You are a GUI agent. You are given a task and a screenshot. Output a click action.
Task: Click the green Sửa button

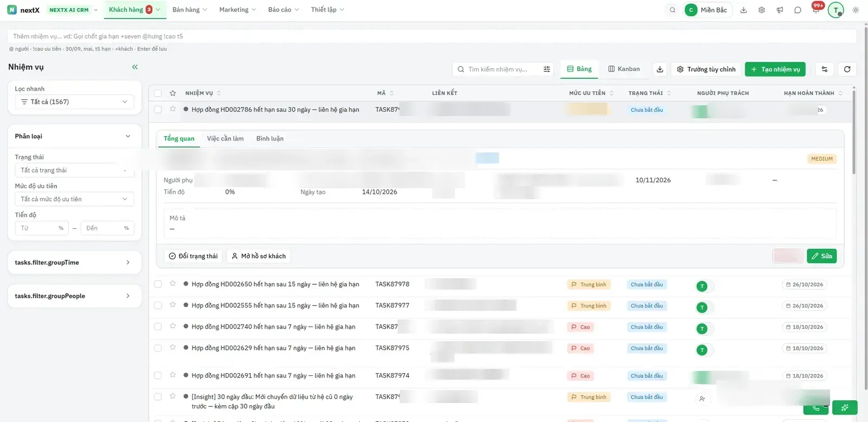coord(821,256)
